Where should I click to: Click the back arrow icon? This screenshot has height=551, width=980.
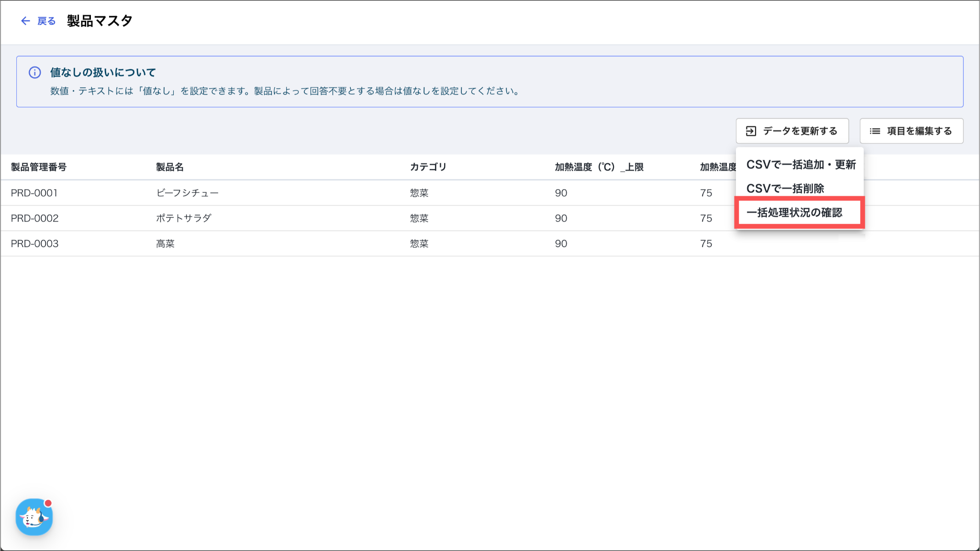coord(25,21)
